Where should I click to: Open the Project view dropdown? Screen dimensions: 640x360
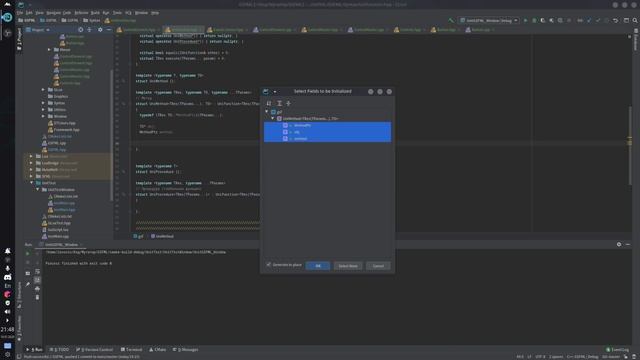click(38, 30)
